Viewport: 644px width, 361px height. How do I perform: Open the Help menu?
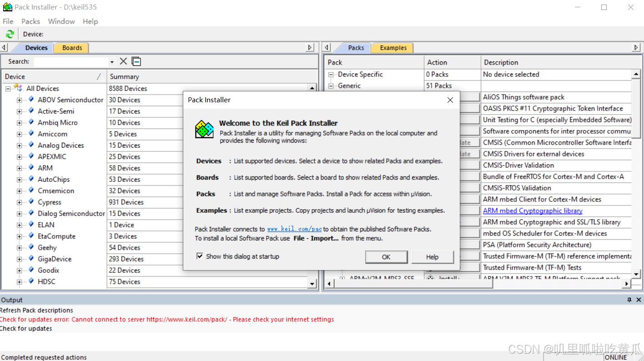tap(90, 21)
